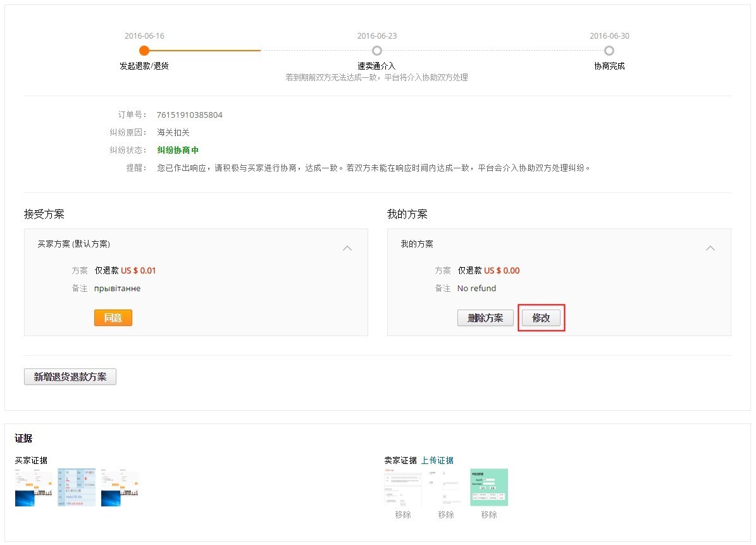Click the highlighted 修改 button
This screenshot has height=545, width=756.
click(541, 318)
